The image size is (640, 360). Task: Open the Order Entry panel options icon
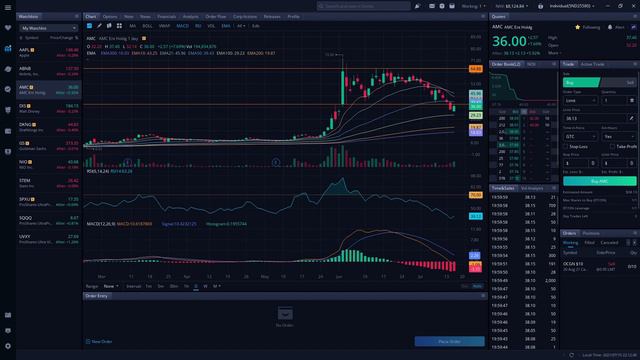(483, 296)
